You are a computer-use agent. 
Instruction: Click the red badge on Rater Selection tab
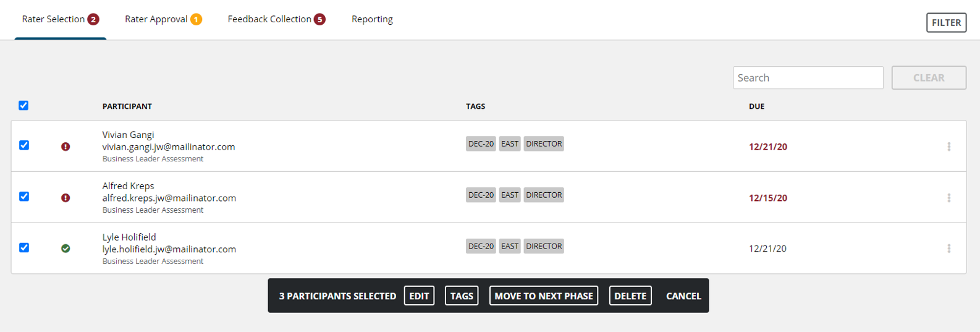pyautogui.click(x=93, y=19)
